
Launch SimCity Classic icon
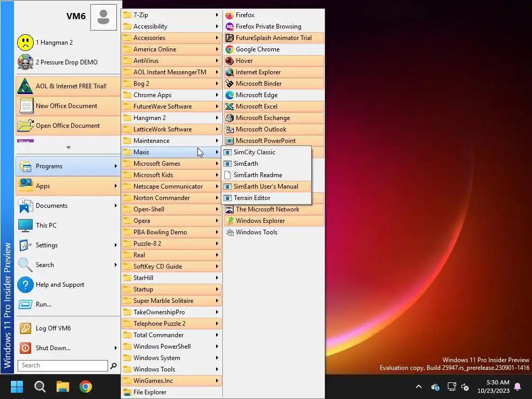click(x=228, y=152)
